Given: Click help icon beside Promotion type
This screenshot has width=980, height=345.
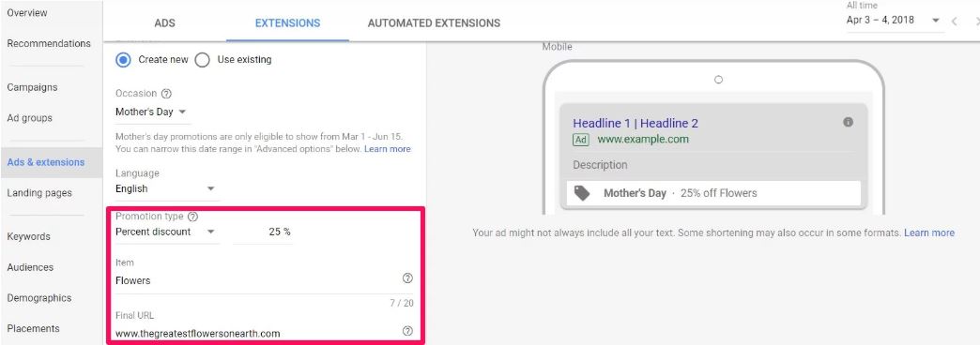Looking at the screenshot, I should (x=193, y=217).
